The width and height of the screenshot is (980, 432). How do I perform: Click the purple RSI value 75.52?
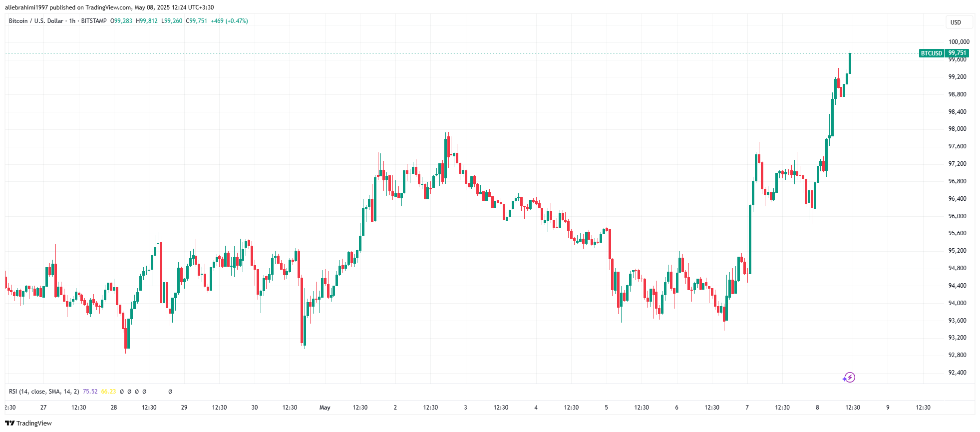(90, 392)
